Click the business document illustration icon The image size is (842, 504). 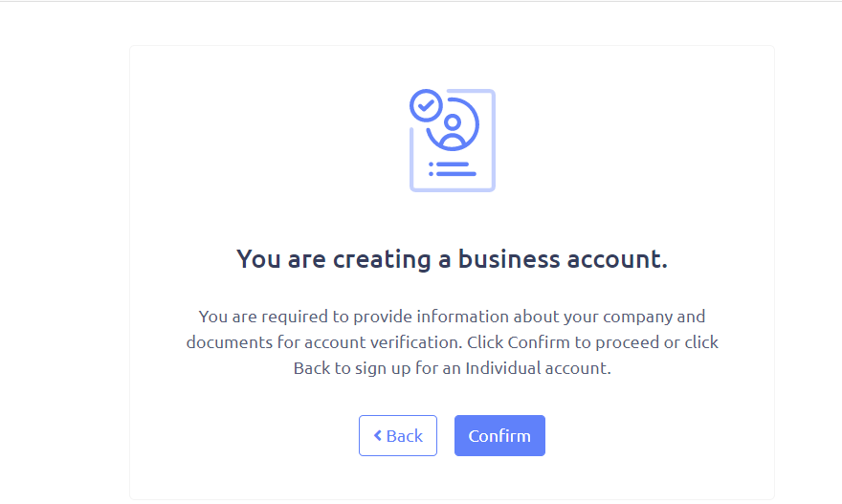tap(453, 140)
